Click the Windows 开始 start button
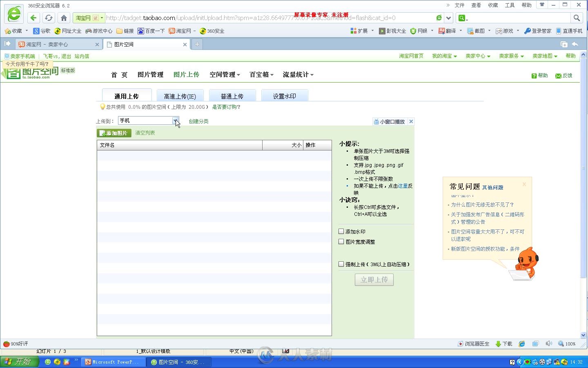Viewport: 588px width, 368px height. point(19,361)
